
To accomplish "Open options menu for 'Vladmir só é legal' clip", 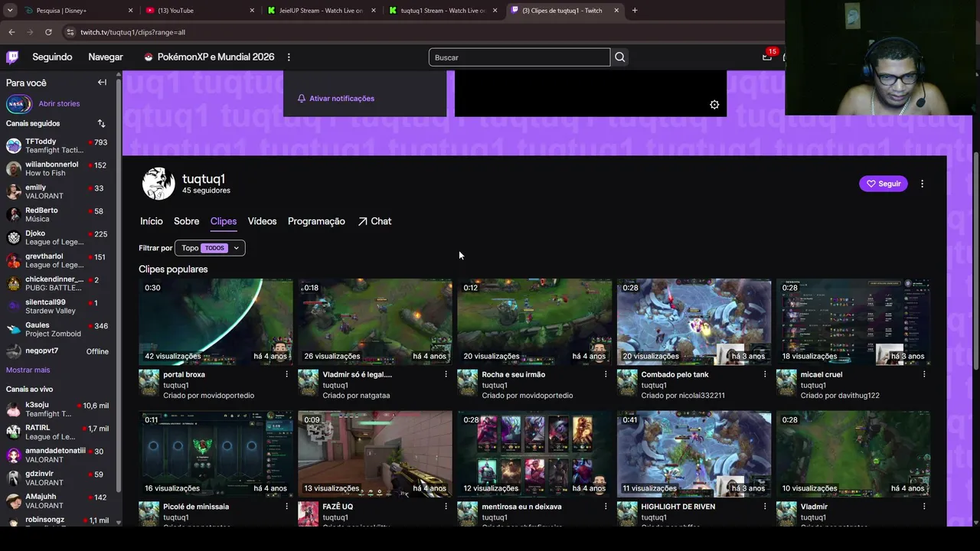I will pyautogui.click(x=446, y=374).
